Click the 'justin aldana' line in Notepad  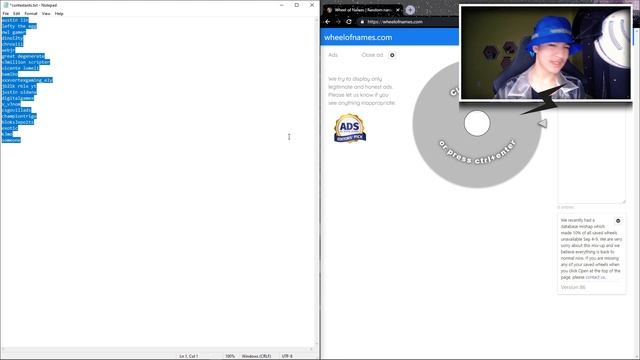tap(19, 92)
